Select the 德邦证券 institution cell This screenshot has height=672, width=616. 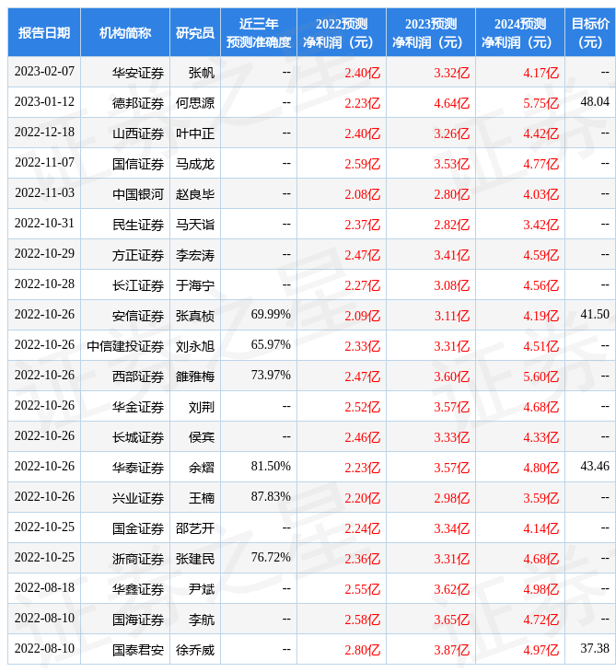[125, 103]
